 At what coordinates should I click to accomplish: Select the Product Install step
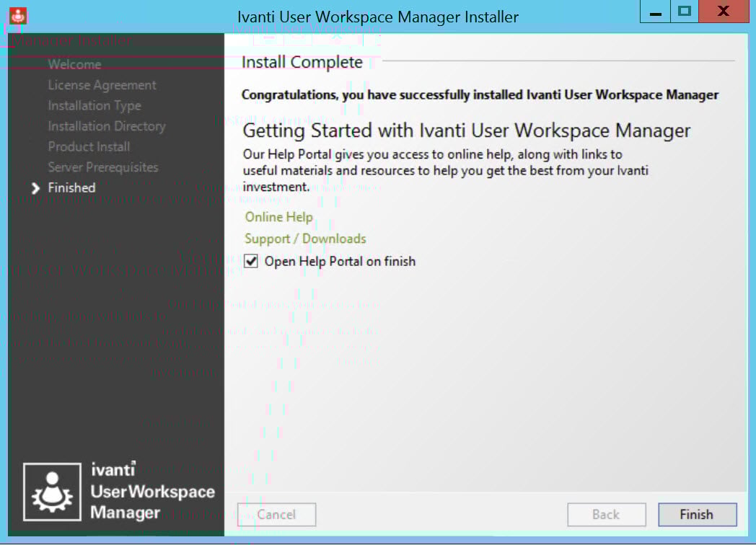pos(89,146)
